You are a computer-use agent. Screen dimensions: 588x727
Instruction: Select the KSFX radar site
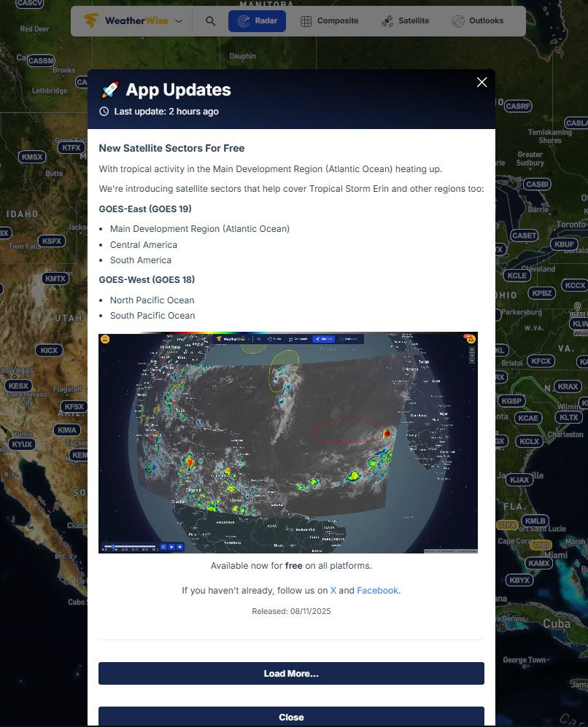(x=52, y=241)
